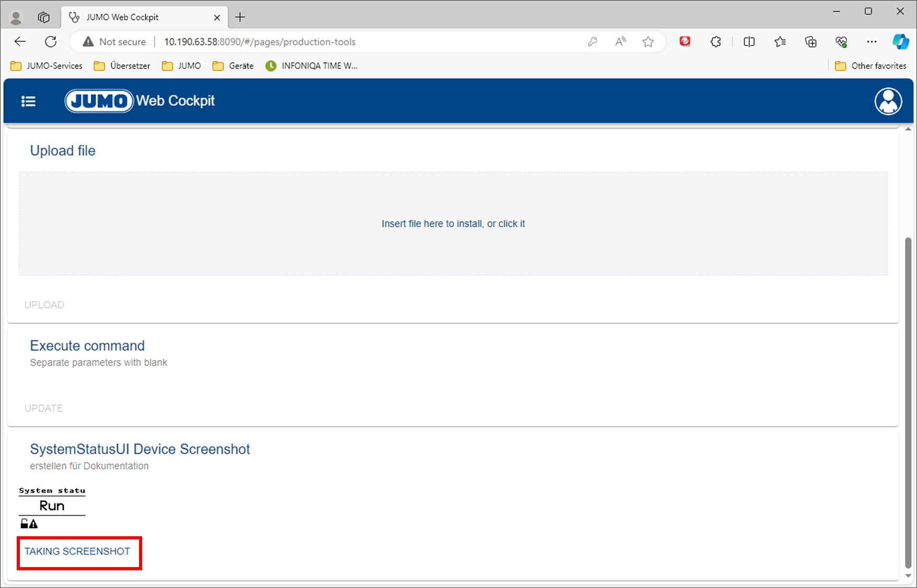Click the Not secure site warning

pos(114,42)
